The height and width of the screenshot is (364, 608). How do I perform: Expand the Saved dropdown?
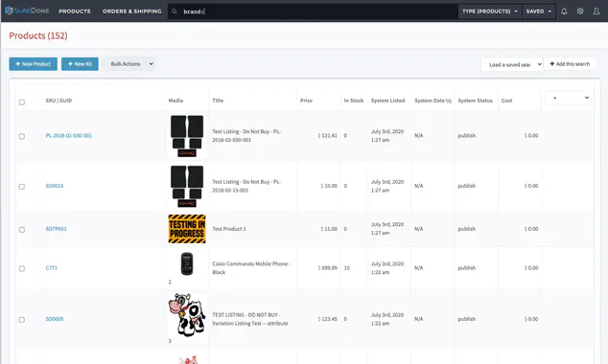[x=539, y=11]
